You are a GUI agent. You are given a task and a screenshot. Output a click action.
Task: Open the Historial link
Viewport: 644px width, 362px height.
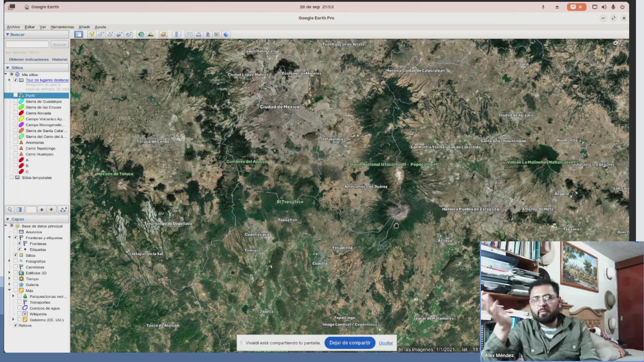[x=59, y=59]
